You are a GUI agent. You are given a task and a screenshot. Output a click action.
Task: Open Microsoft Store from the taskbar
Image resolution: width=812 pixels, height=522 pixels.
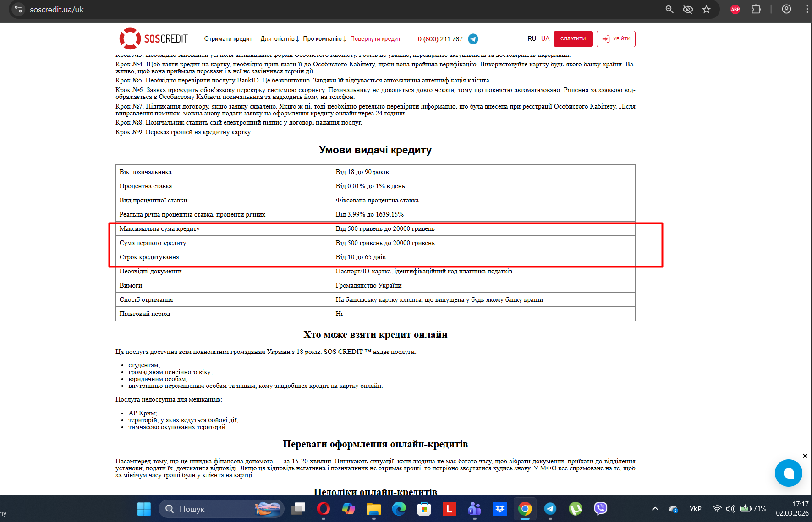[424, 509]
